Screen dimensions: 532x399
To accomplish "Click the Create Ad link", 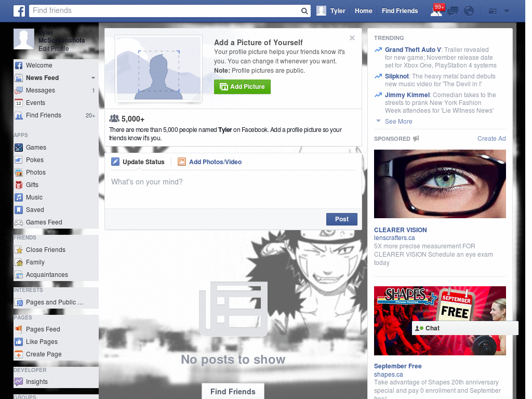I will click(x=491, y=138).
